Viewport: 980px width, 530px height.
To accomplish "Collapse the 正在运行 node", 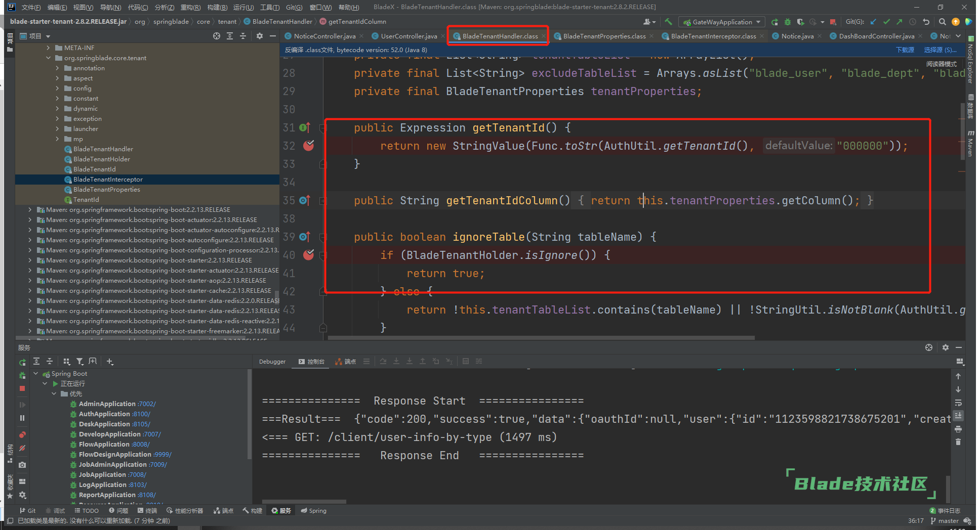I will (45, 383).
